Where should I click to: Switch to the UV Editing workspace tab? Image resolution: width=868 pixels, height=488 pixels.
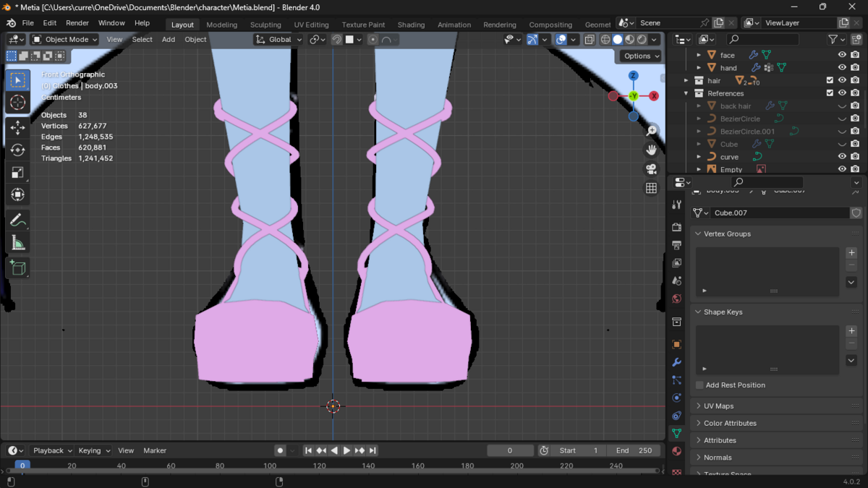coord(311,25)
